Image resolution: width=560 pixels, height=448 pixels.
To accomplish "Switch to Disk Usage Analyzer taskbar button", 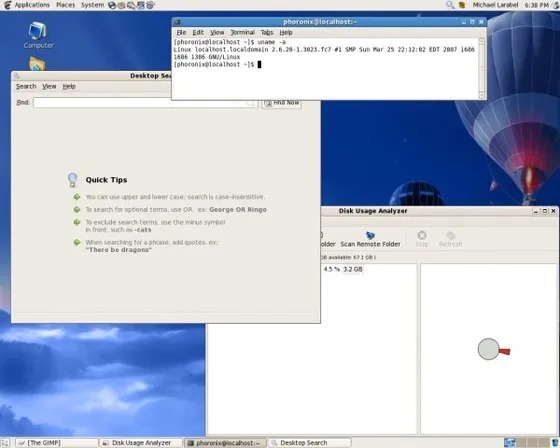I will tap(141, 443).
